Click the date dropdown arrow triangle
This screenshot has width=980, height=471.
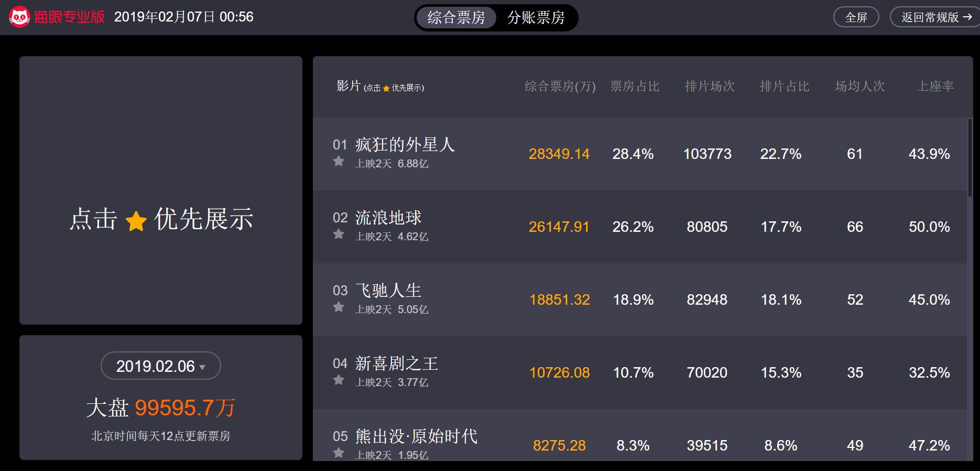pyautogui.click(x=202, y=368)
